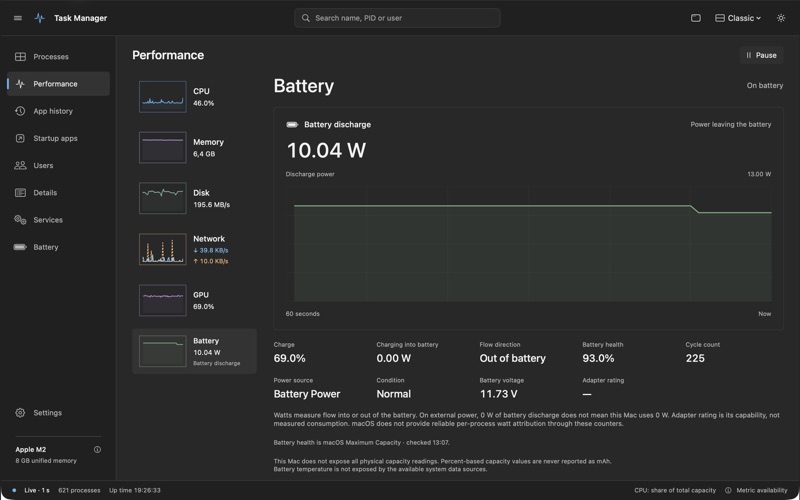Select the Battery discharge performance card
Viewport: 800px width, 500px height.
pos(194,352)
